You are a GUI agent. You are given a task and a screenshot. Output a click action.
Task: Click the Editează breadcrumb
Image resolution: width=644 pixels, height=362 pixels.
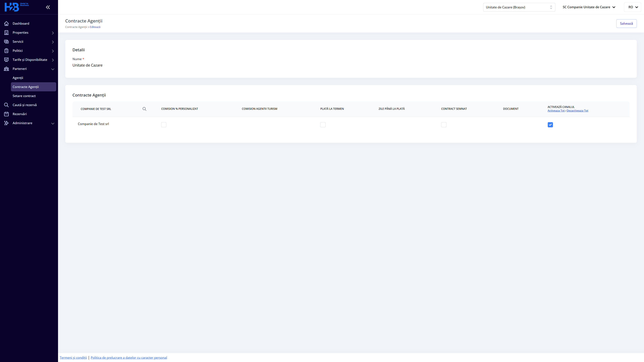tap(95, 27)
